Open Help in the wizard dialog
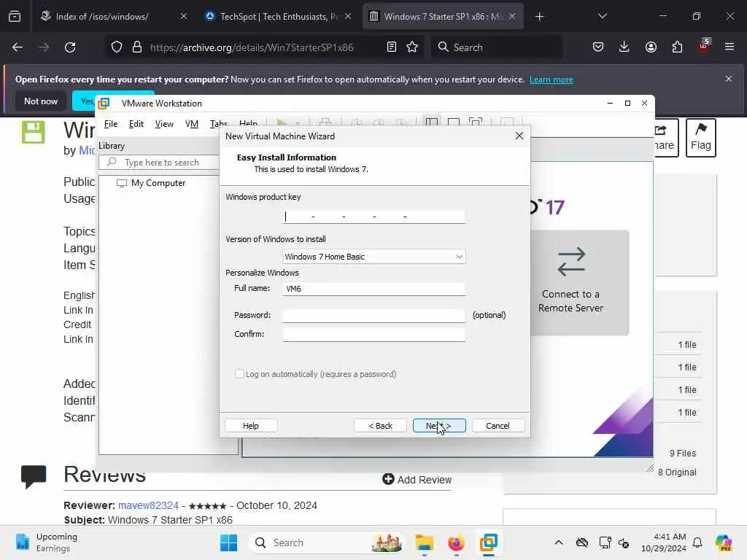This screenshot has height=560, width=747. (x=251, y=426)
